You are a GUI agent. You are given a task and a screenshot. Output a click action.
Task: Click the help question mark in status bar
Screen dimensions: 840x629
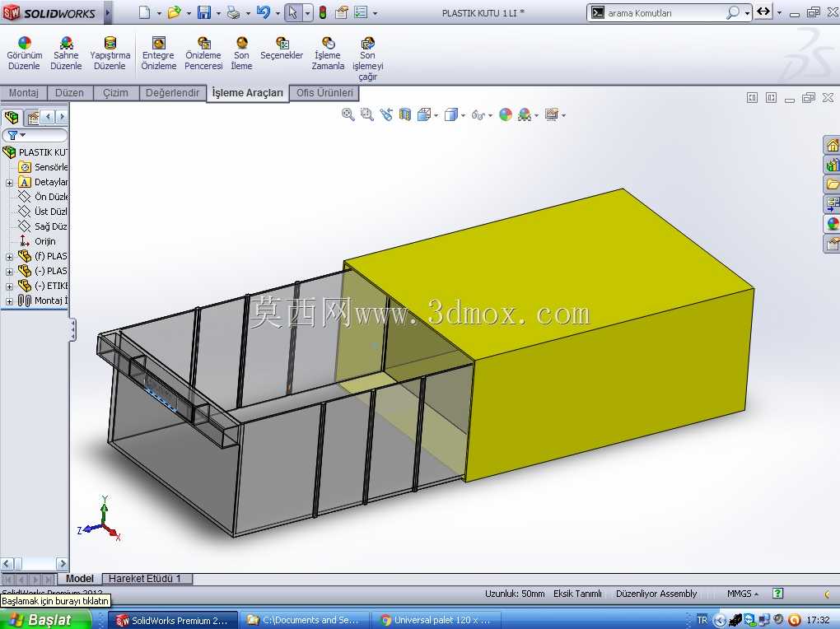tap(778, 593)
